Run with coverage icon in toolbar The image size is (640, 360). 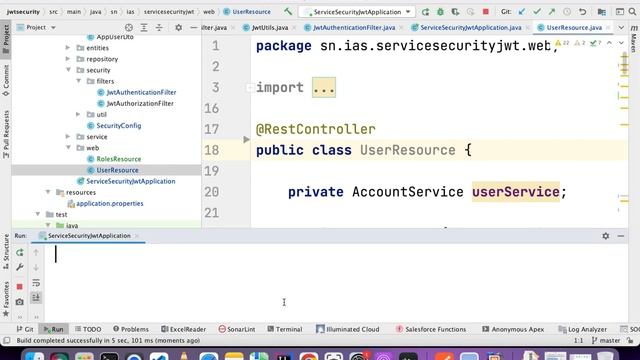click(455, 12)
